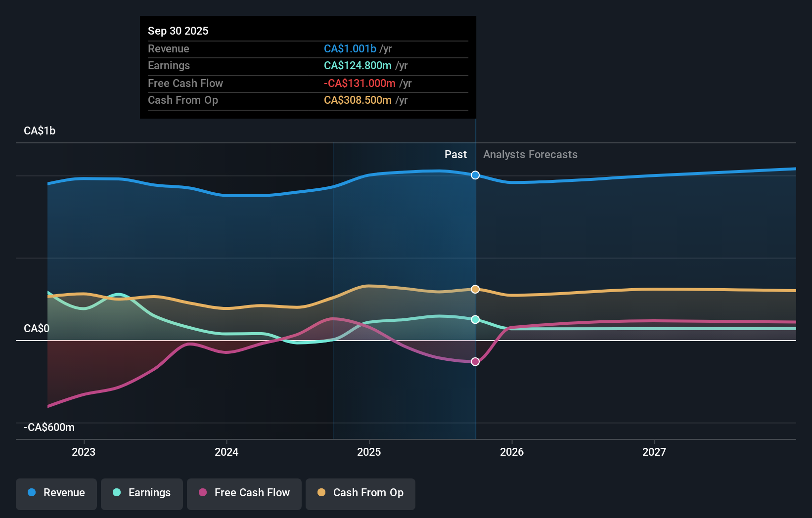Toggle the Earnings series visibility
The width and height of the screenshot is (812, 518).
pyautogui.click(x=141, y=493)
